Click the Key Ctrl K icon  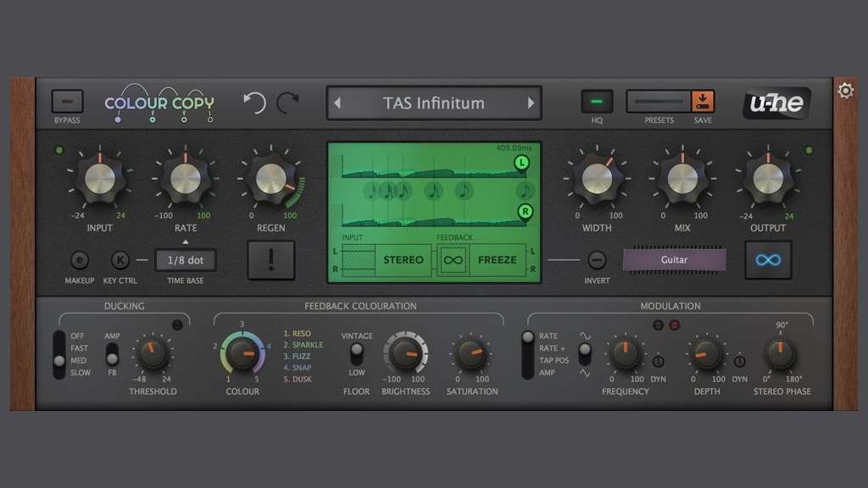[121, 261]
